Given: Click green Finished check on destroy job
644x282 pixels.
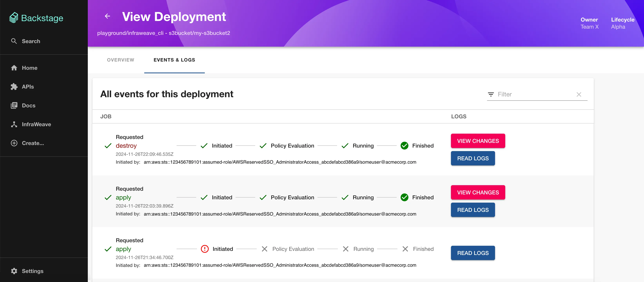Looking at the screenshot, I should pos(404,146).
